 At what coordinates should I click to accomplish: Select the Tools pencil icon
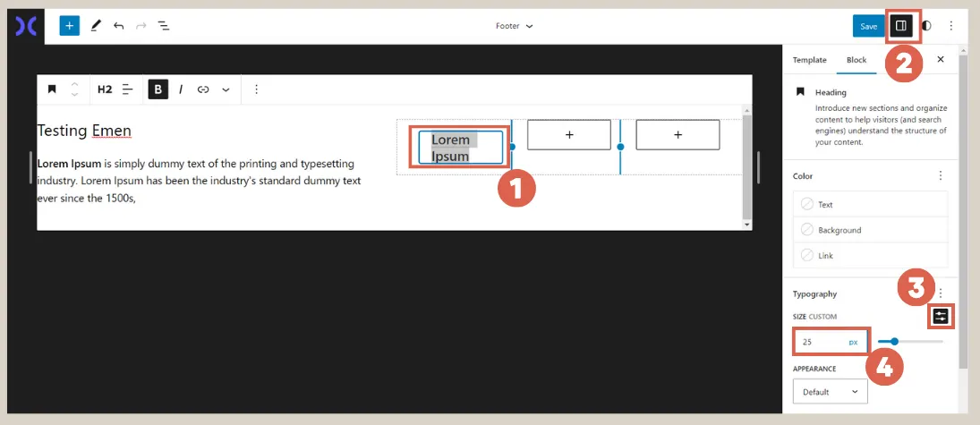tap(95, 26)
